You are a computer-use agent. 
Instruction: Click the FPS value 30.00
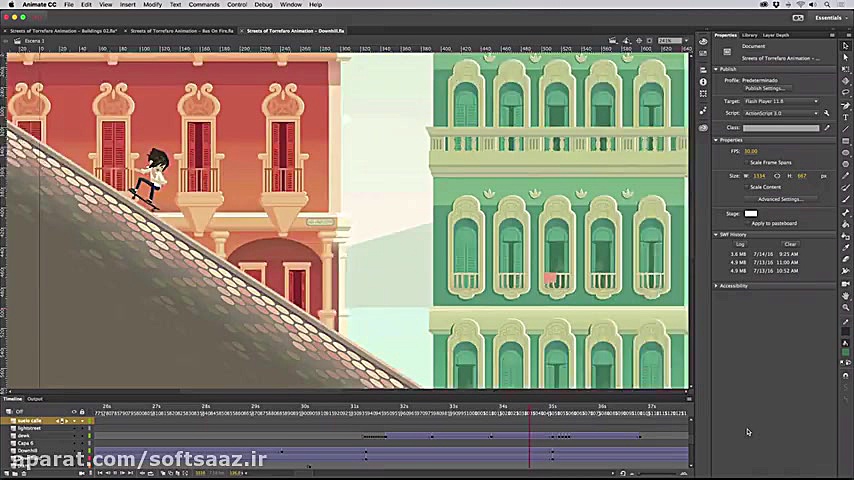point(751,151)
